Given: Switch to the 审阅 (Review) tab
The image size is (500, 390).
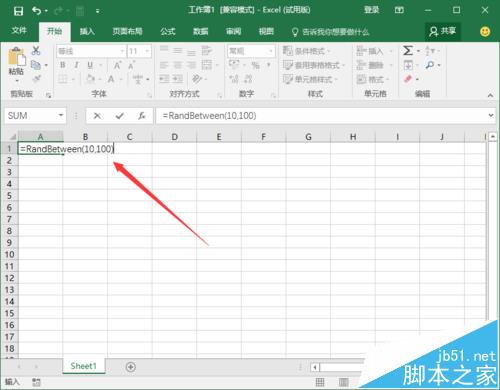Looking at the screenshot, I should (x=233, y=31).
